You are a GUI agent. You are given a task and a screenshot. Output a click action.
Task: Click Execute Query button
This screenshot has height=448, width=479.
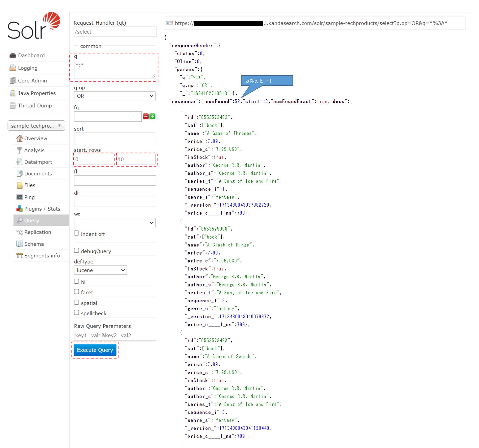click(95, 350)
